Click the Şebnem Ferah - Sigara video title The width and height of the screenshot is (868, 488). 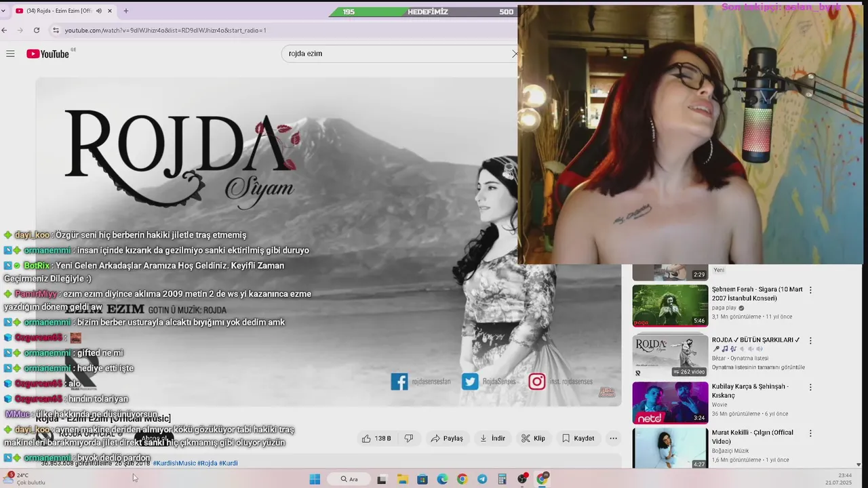point(757,293)
